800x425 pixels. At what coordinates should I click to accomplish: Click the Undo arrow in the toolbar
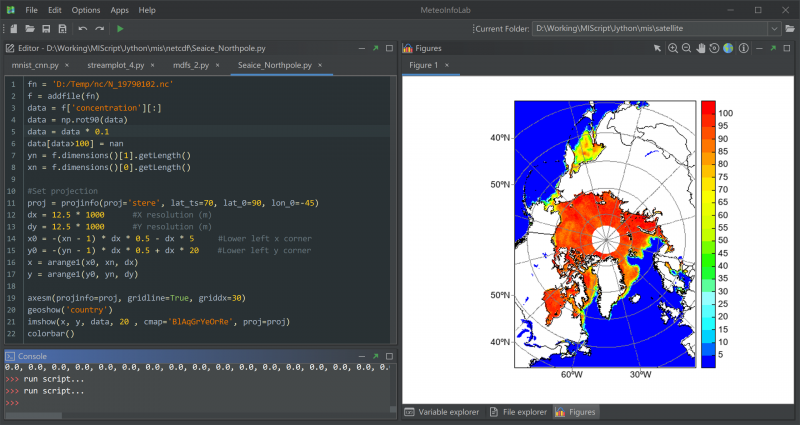83,29
